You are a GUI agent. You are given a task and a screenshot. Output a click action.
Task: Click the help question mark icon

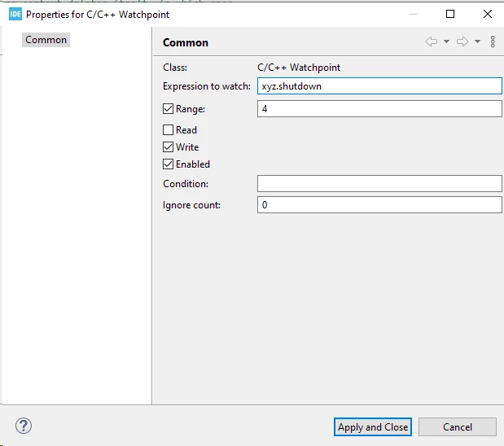24,426
